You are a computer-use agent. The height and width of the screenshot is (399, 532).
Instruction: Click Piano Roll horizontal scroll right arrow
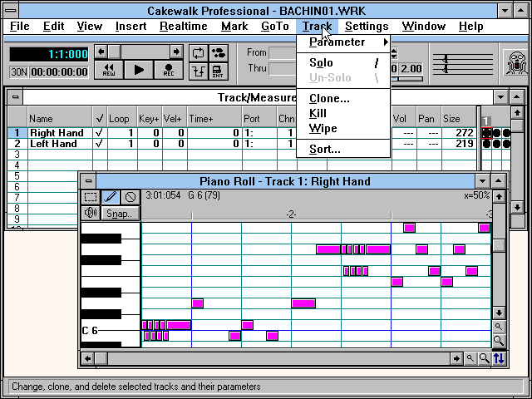tap(456, 358)
